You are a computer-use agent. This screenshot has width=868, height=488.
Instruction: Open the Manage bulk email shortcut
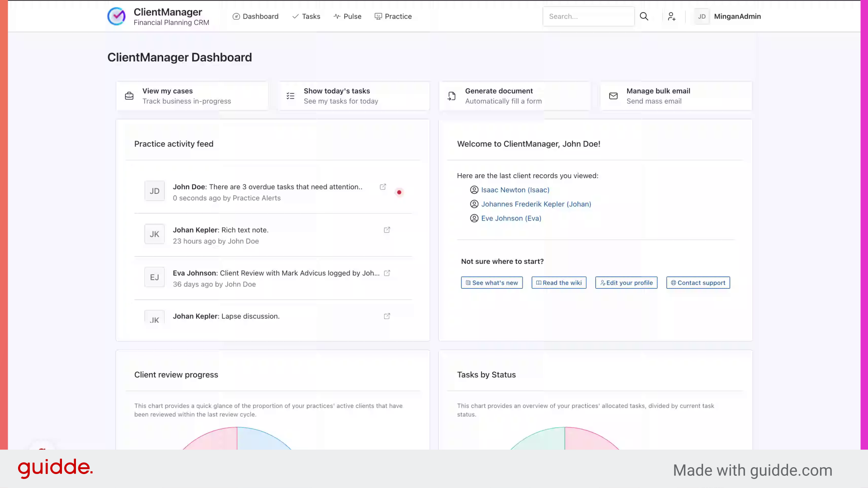[676, 96]
